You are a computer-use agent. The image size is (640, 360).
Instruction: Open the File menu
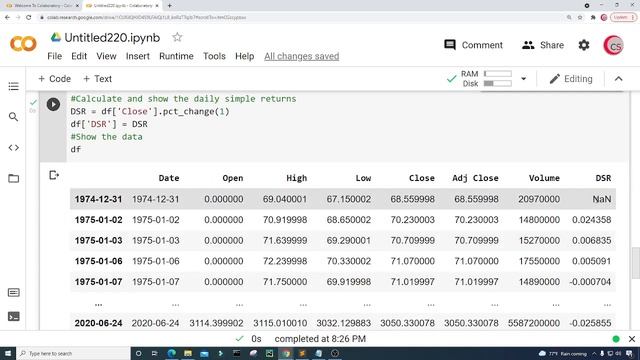click(55, 56)
